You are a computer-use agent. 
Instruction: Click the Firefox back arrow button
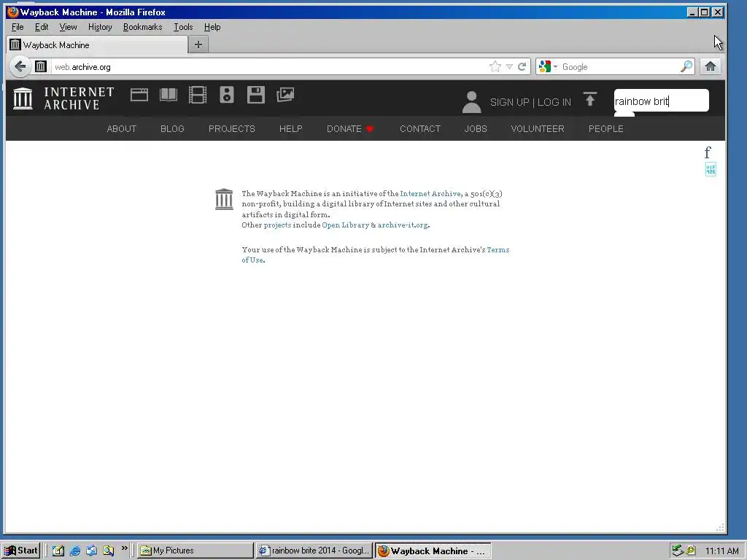pos(20,66)
